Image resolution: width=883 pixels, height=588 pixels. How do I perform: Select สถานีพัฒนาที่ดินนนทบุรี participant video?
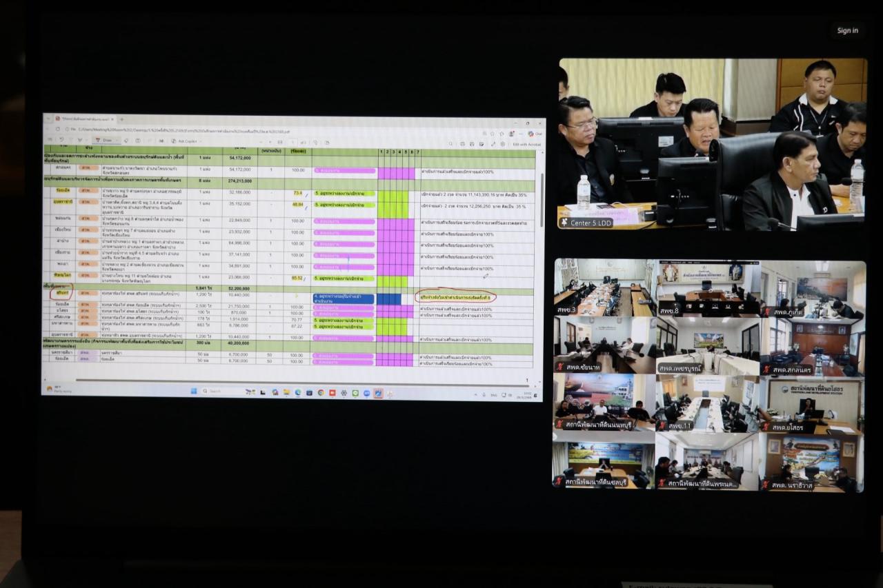click(605, 403)
